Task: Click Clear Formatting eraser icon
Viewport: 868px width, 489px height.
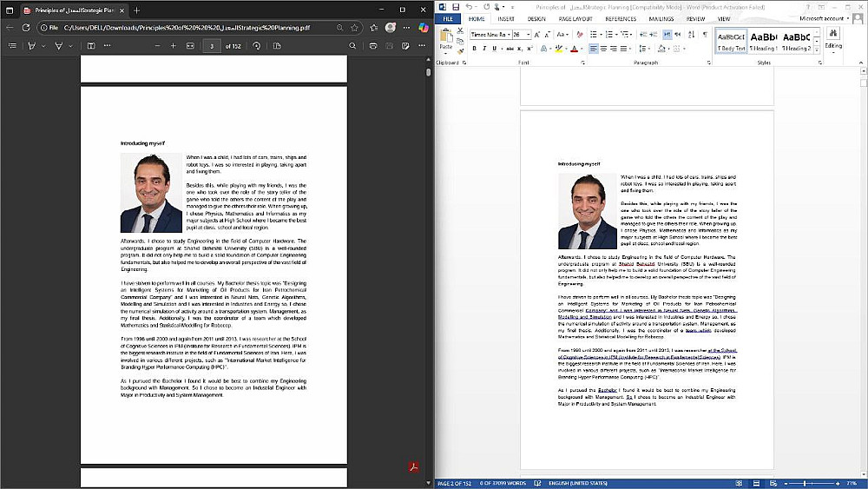Action: click(x=580, y=35)
